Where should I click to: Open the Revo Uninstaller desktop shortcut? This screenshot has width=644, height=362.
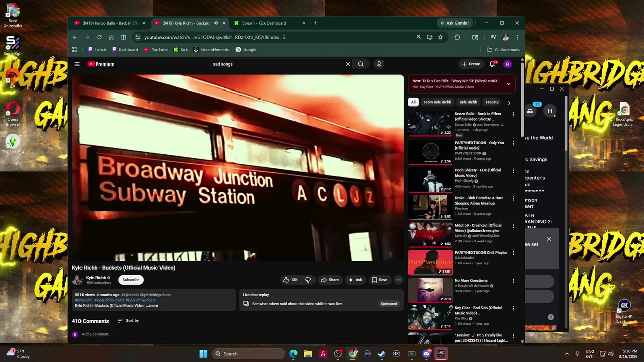pyautogui.click(x=13, y=15)
